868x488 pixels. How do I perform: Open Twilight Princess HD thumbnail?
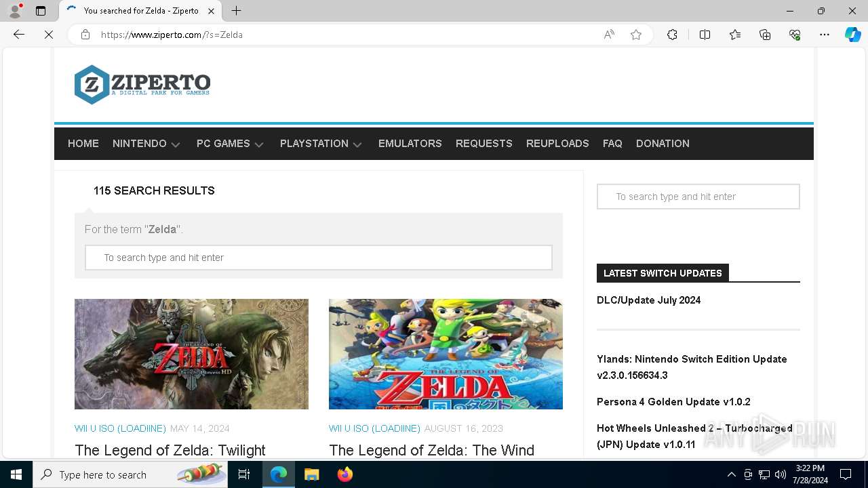pyautogui.click(x=191, y=354)
